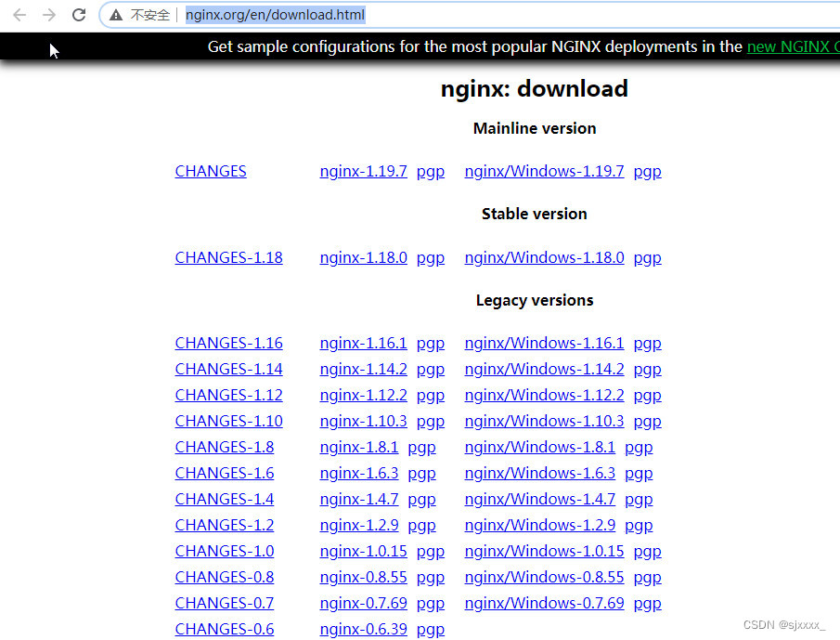Open CHANGES-0.7 link
The height and width of the screenshot is (640, 840).
[225, 603]
